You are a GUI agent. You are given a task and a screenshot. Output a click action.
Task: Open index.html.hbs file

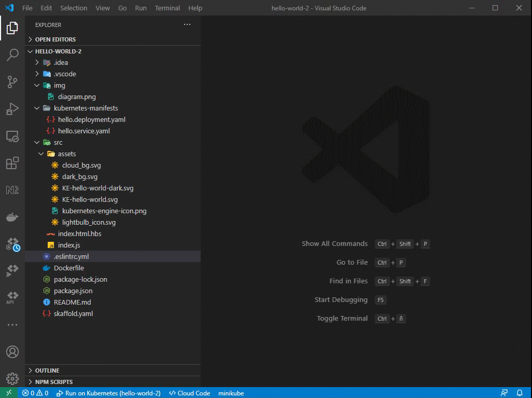pos(113,234)
